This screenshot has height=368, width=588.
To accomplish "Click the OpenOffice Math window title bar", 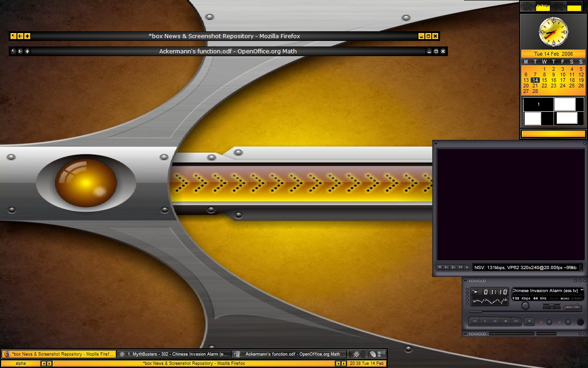I will point(228,51).
